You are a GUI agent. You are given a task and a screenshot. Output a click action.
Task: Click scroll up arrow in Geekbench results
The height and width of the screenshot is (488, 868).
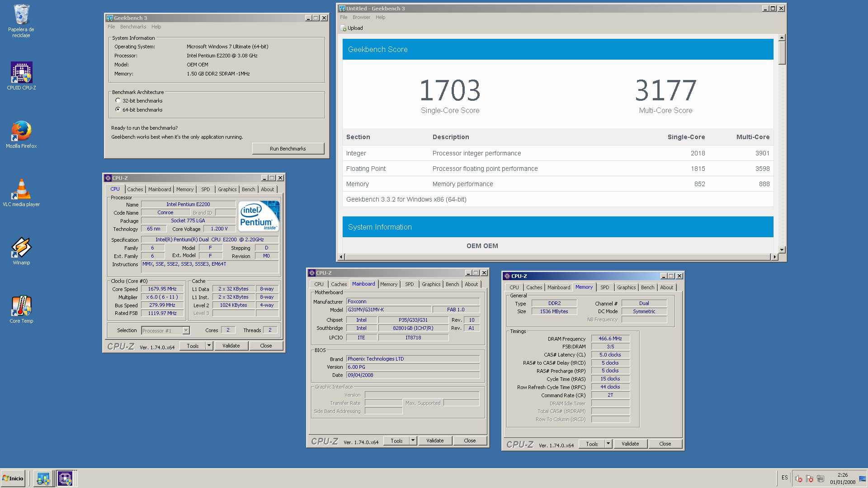click(x=782, y=38)
